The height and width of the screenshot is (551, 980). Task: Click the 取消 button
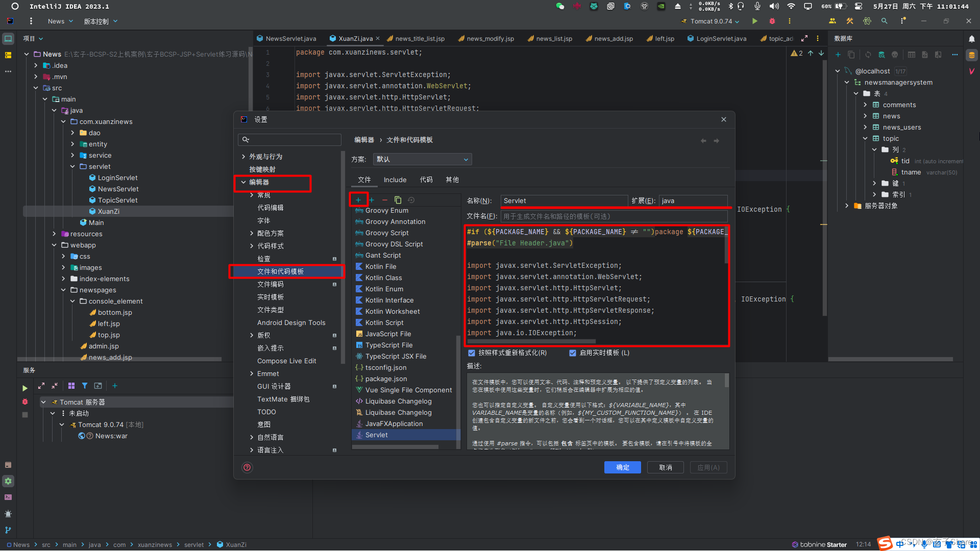tap(665, 467)
